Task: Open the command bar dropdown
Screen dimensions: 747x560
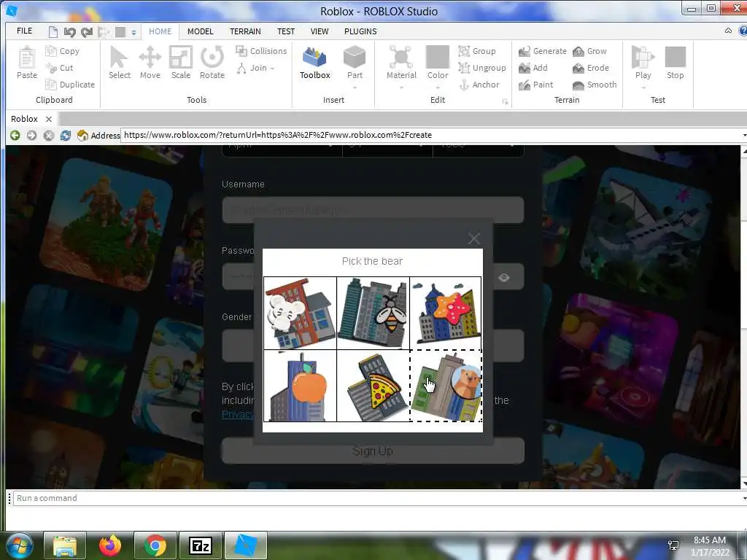Action: (744, 498)
